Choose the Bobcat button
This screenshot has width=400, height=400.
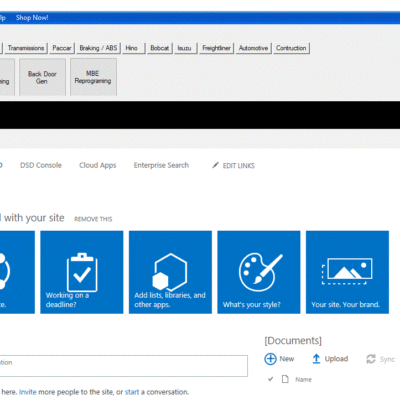click(x=159, y=48)
